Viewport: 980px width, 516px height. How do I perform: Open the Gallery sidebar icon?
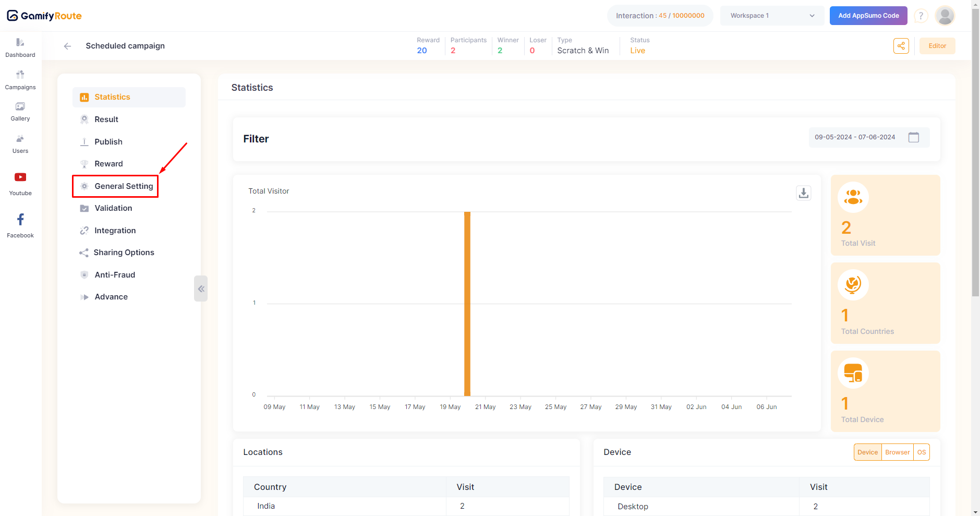coord(20,112)
